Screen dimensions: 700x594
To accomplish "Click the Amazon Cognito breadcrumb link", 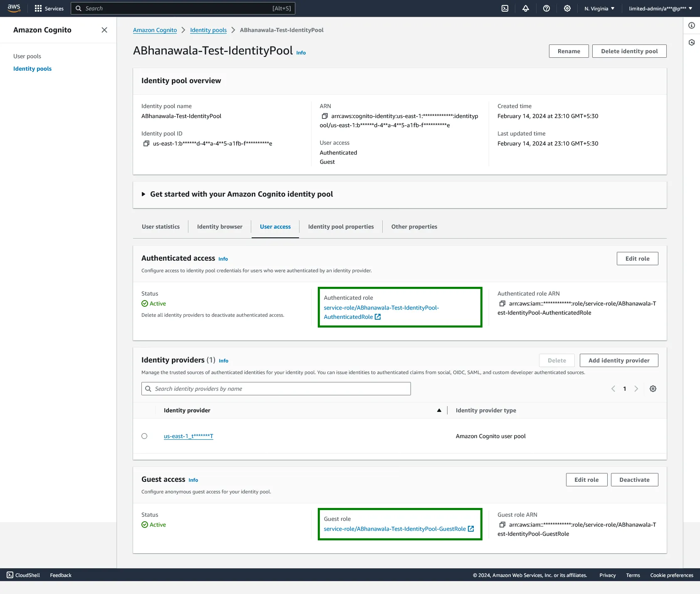I will pos(155,30).
